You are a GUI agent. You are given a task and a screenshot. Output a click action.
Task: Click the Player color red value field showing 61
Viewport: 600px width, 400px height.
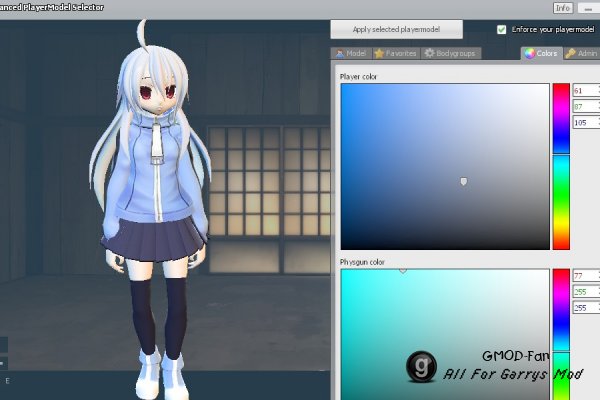(586, 90)
